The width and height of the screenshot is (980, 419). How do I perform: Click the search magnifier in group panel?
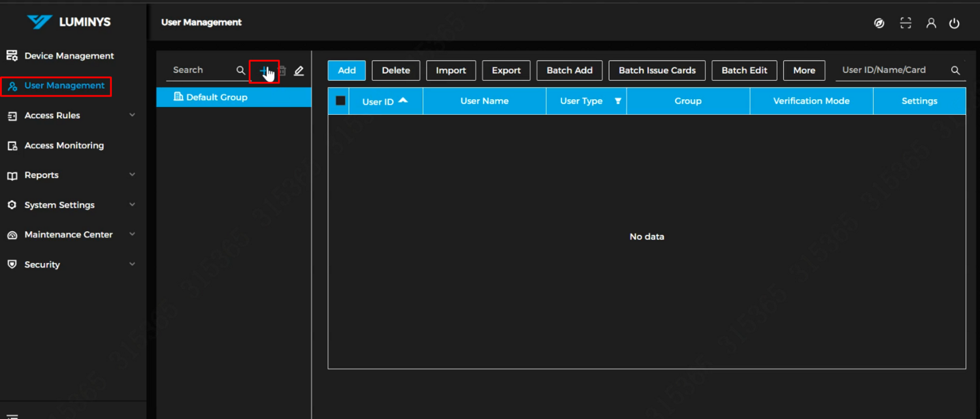[x=240, y=70]
